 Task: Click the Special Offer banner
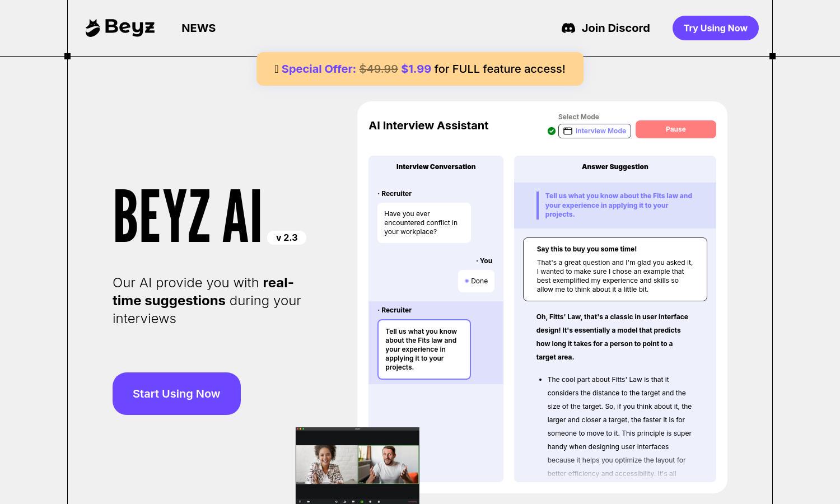[420, 69]
